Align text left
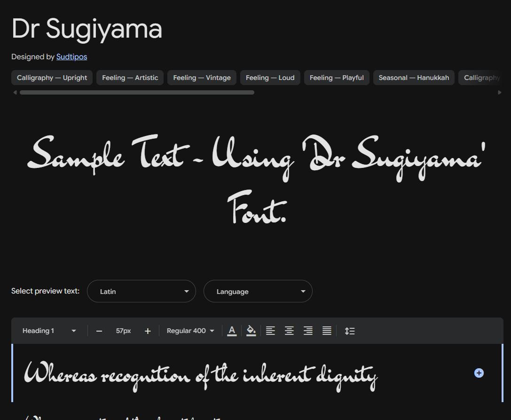The height and width of the screenshot is (420, 511). (270, 331)
